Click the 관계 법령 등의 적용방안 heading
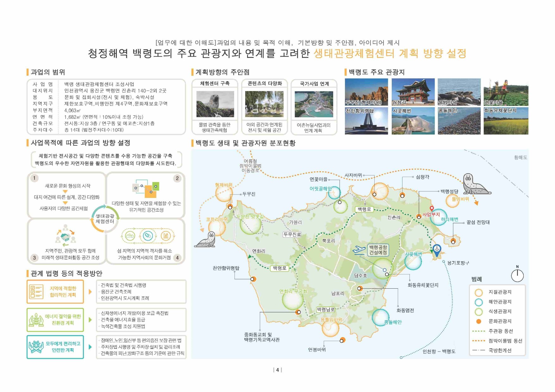The image size is (555, 392). coord(66,273)
